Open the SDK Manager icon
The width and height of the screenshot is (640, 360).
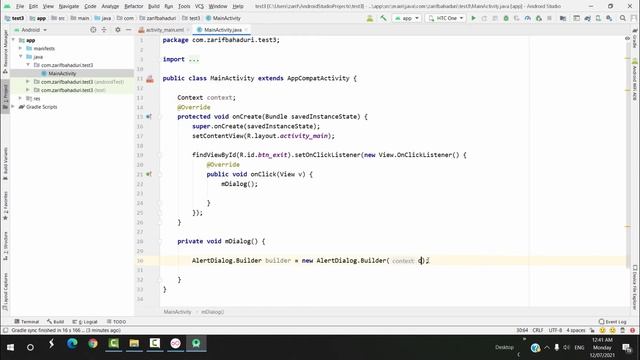pyautogui.click(x=609, y=18)
